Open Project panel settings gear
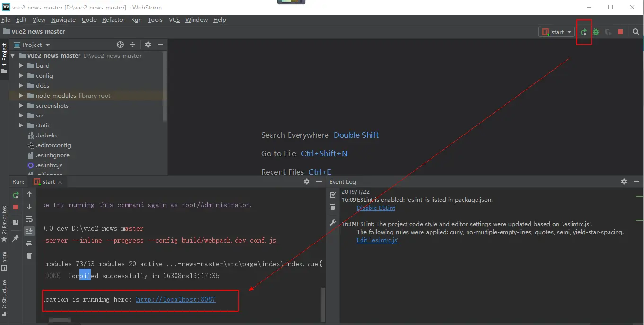The height and width of the screenshot is (325, 644). [x=148, y=45]
